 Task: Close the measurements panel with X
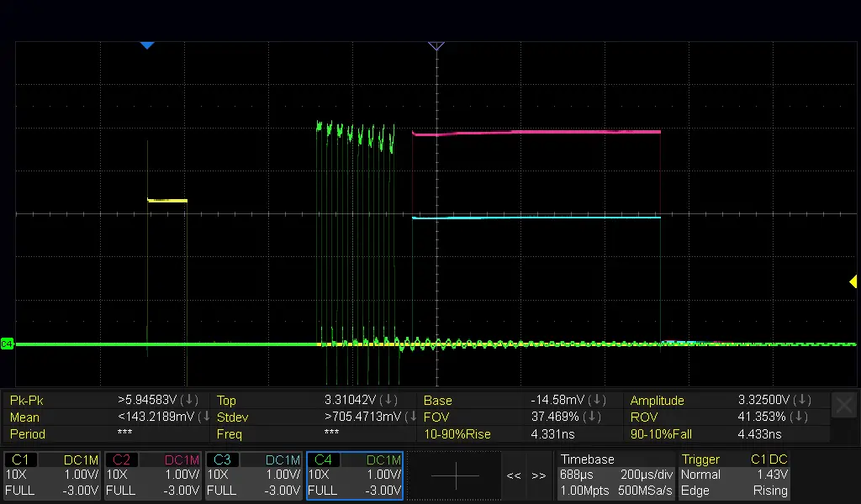point(843,405)
